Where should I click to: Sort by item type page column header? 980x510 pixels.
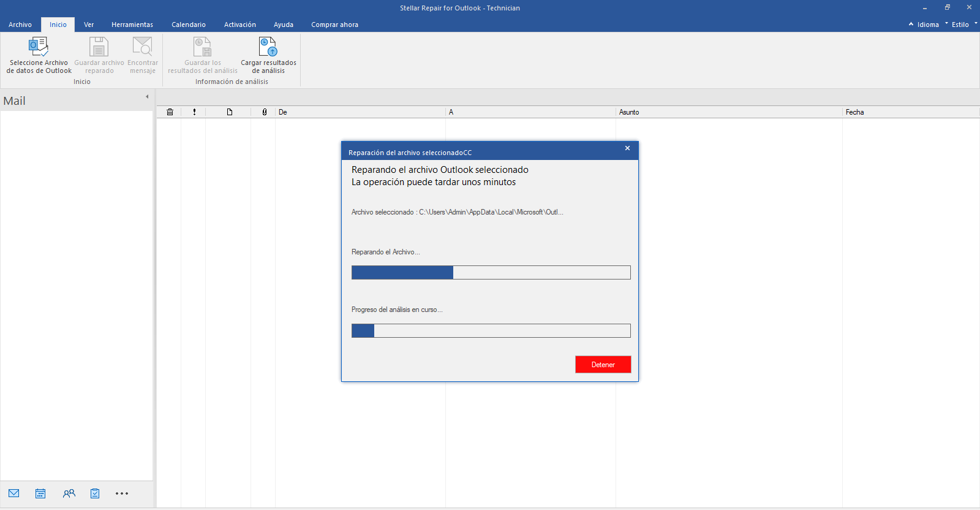(229, 112)
